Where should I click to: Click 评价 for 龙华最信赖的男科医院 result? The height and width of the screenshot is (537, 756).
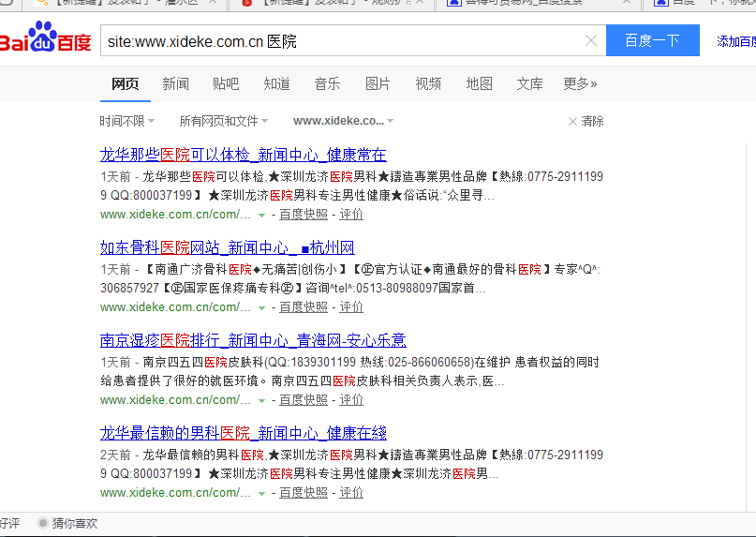tap(351, 492)
